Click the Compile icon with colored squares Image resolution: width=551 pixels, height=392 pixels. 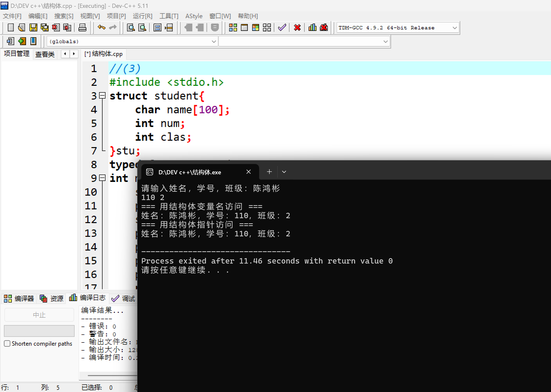[x=233, y=27]
